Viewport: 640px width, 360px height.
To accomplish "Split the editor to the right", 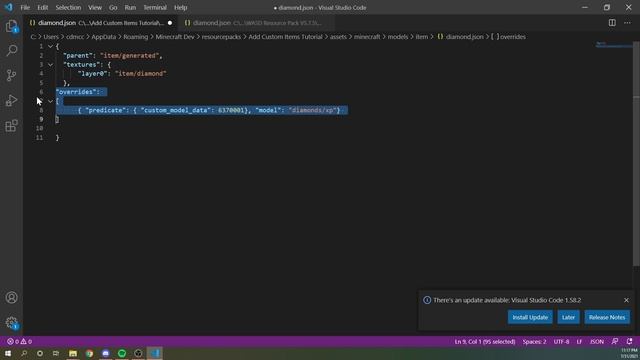I will [x=612, y=23].
